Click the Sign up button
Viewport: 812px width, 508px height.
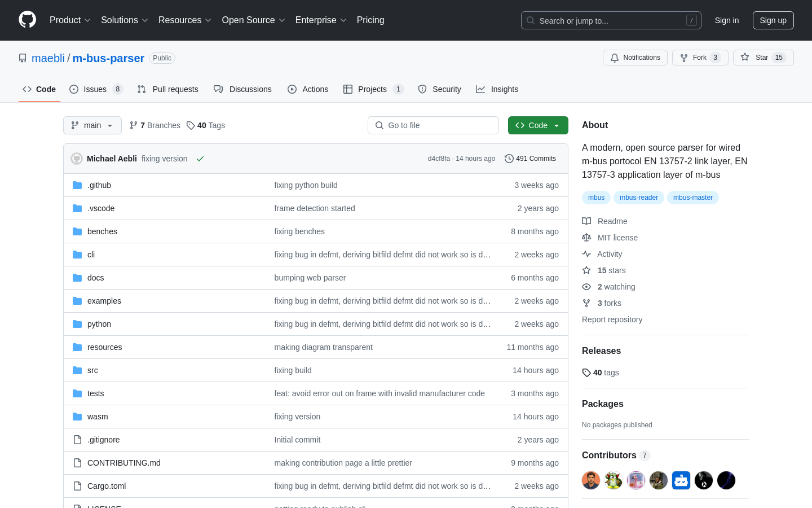[773, 20]
